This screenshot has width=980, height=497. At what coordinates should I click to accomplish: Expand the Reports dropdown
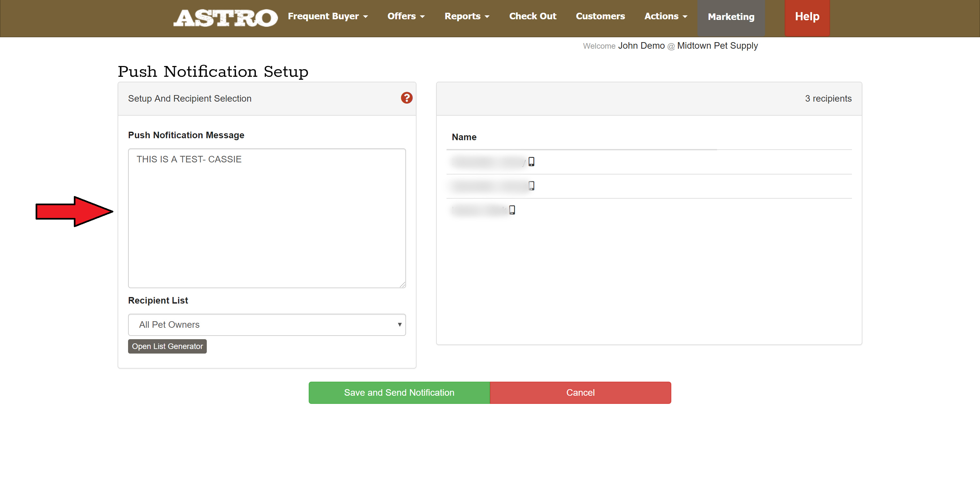point(466,16)
